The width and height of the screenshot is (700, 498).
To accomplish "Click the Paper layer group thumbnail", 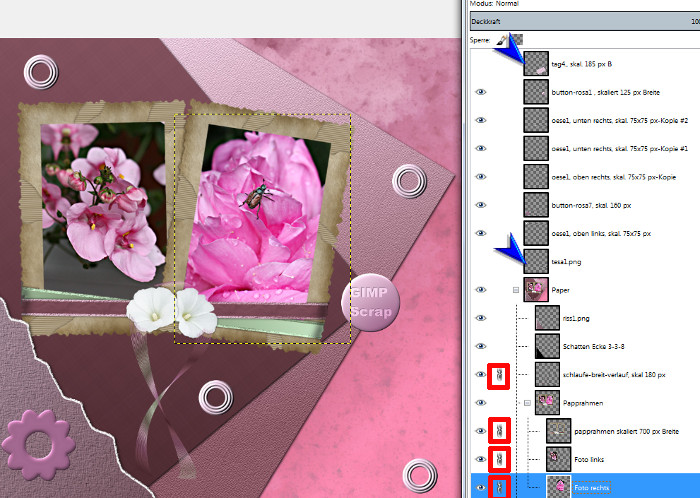I will click(x=536, y=290).
